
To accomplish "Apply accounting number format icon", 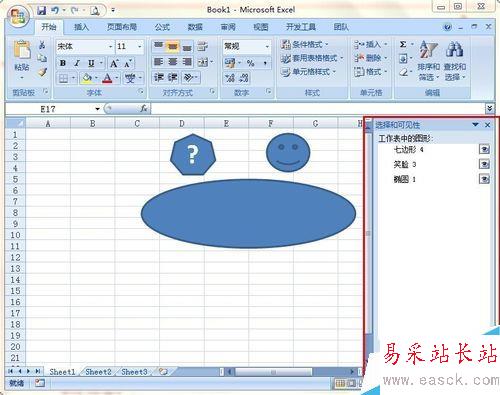I will click(x=230, y=63).
